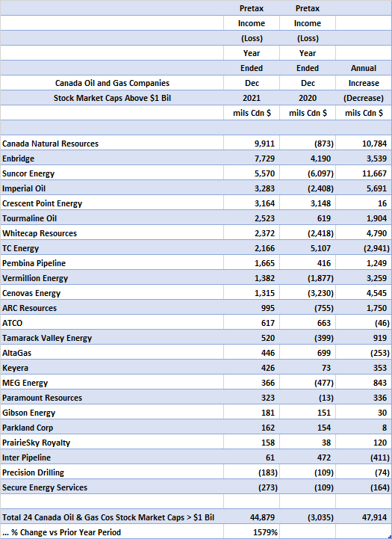The width and height of the screenshot is (392, 539).
Task: Select Inter Pipeline decrease (411)
Action: pyautogui.click(x=380, y=458)
